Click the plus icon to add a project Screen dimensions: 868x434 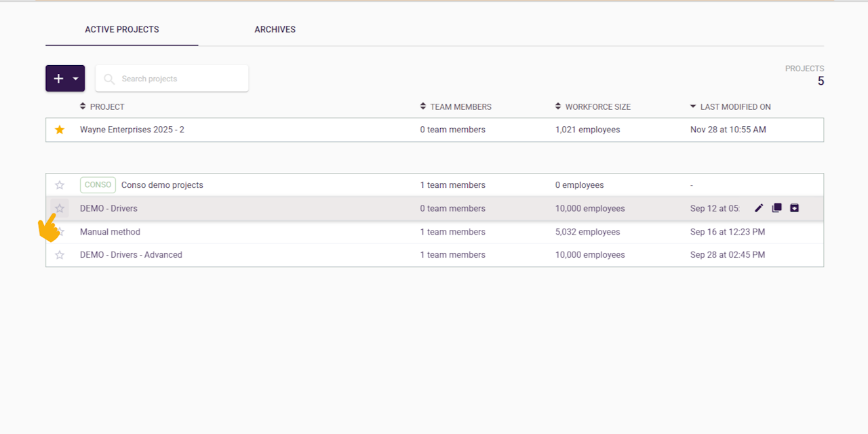click(x=58, y=79)
